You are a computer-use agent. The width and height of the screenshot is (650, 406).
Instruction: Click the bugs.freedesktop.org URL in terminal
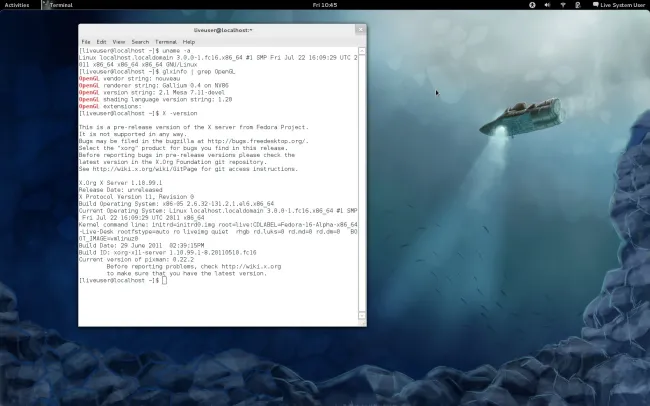[x=258, y=141]
